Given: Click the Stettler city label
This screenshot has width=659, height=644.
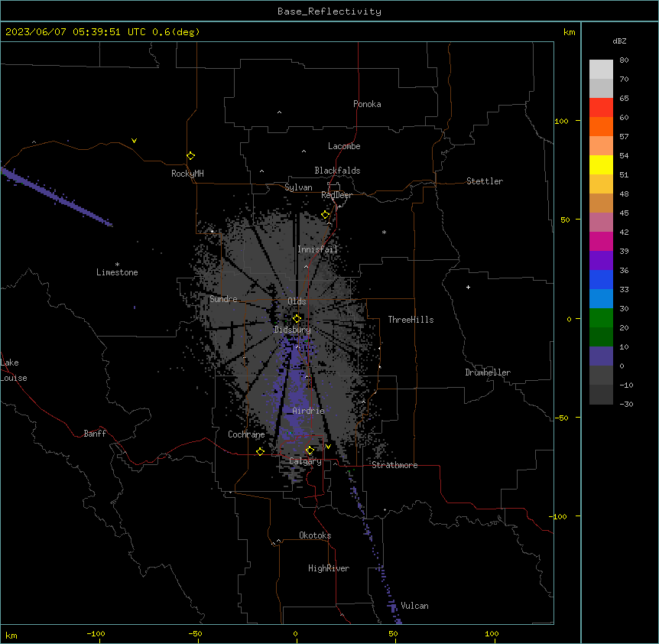Looking at the screenshot, I should [485, 181].
